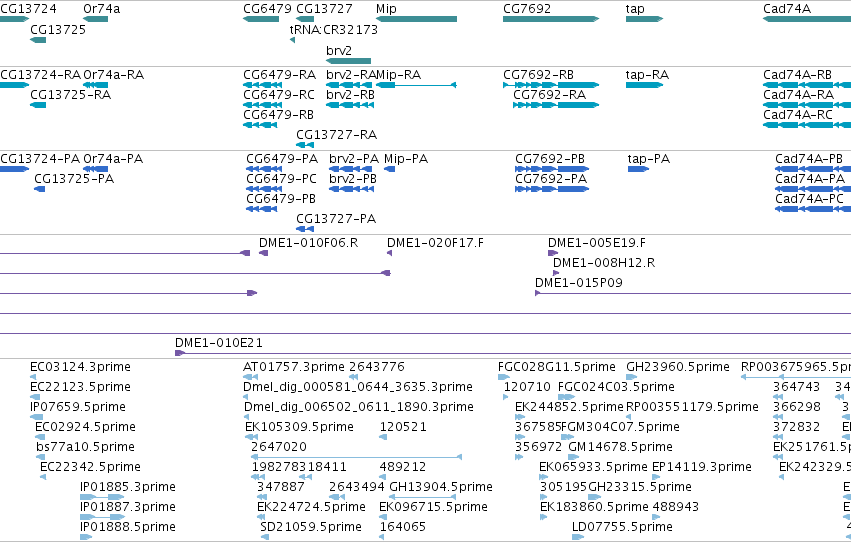Click the GH23960.5prime EST label
Viewport: 851px width, 542px height.
(x=678, y=367)
